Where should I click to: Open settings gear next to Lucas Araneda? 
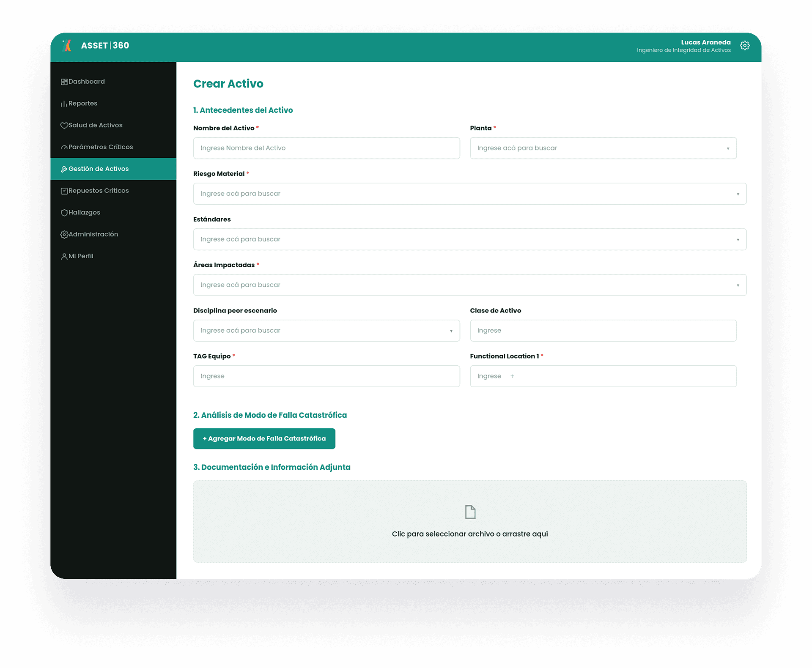745,46
